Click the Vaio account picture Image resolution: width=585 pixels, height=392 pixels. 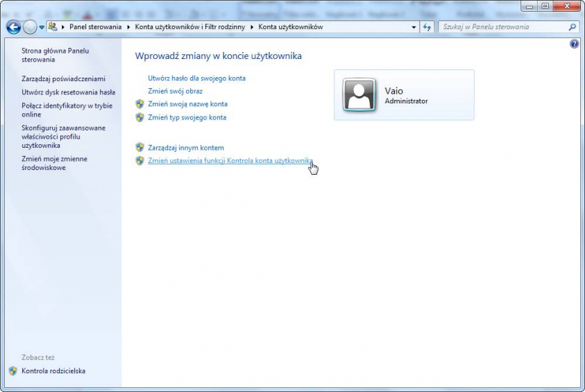tap(359, 95)
